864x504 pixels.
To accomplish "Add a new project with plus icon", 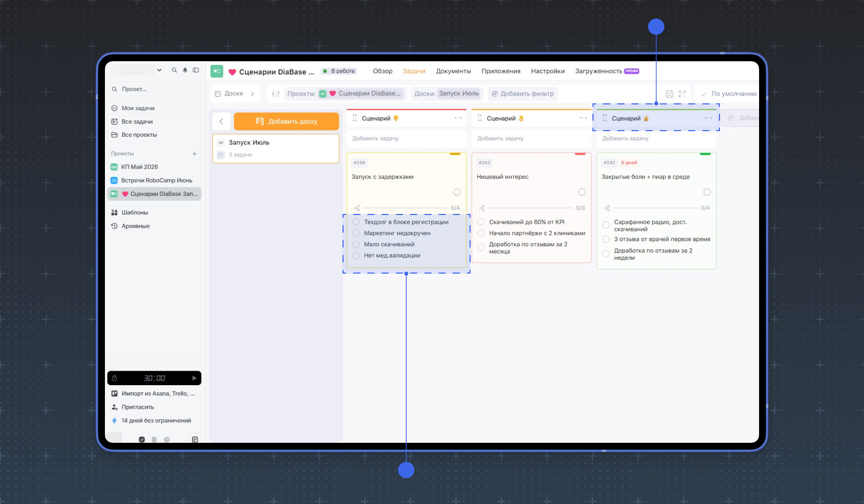I will 195,154.
